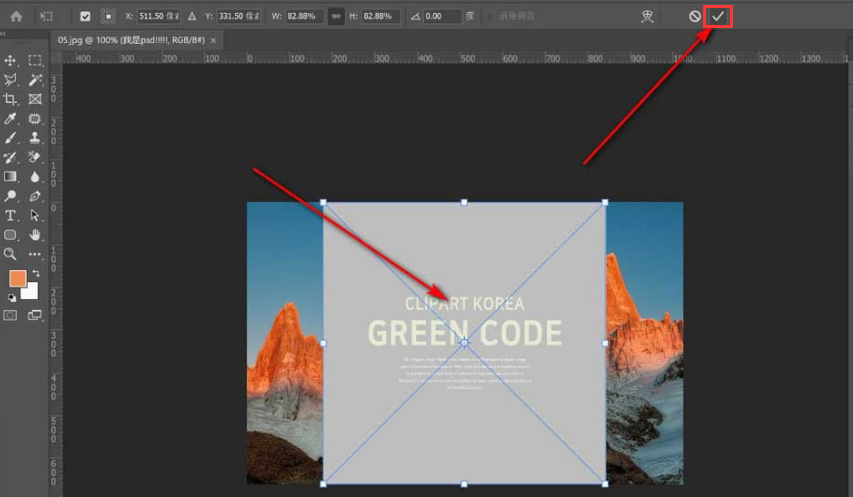Image resolution: width=853 pixels, height=497 pixels.
Task: Click the bottom-center transform handle
Action: click(464, 484)
